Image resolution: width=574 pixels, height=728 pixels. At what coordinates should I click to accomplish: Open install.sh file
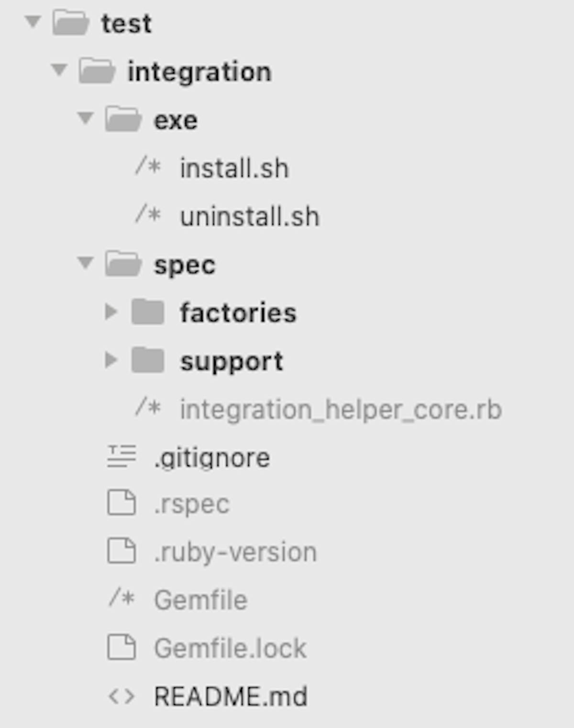click(234, 168)
